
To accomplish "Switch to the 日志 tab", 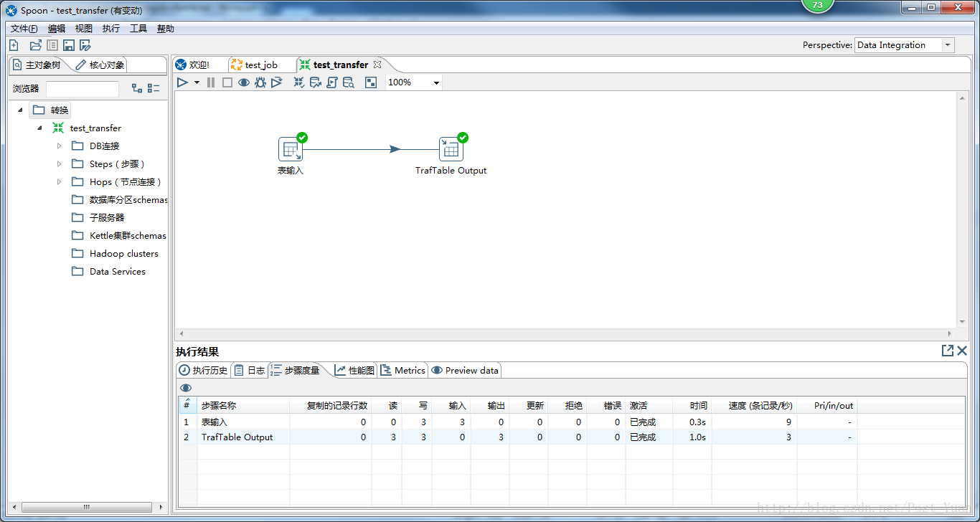I will pos(249,370).
